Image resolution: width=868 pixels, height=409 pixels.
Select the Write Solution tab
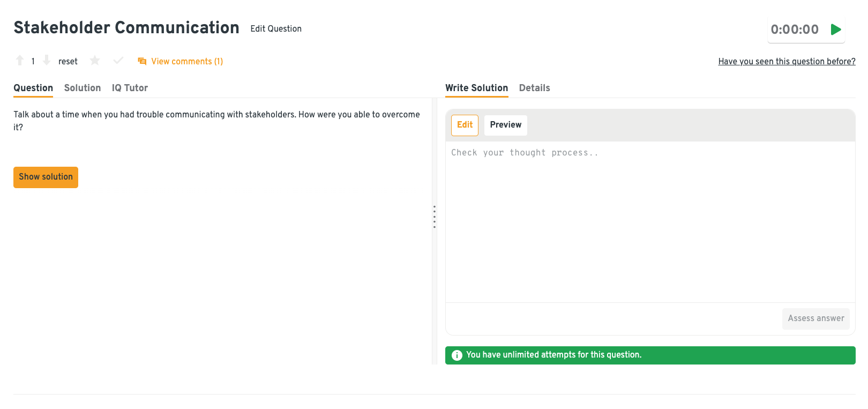coord(476,88)
